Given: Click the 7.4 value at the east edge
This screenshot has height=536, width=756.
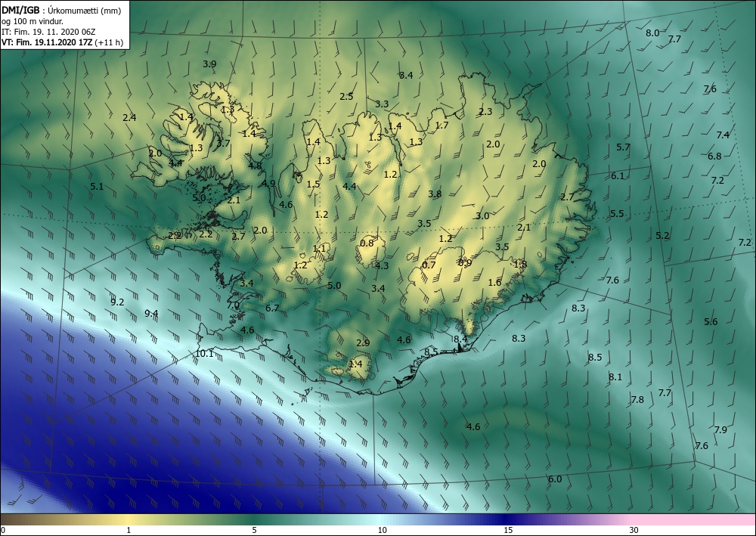Looking at the screenshot, I should tap(723, 135).
